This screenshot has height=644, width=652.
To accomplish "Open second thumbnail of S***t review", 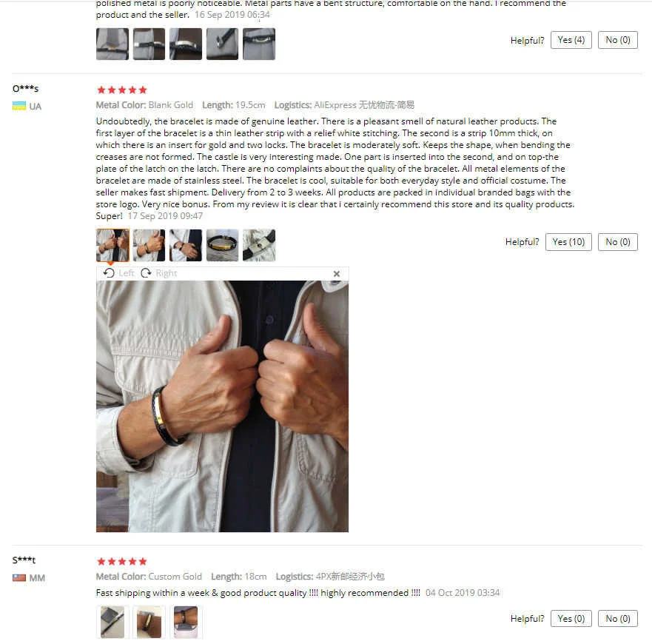I will click(x=149, y=622).
